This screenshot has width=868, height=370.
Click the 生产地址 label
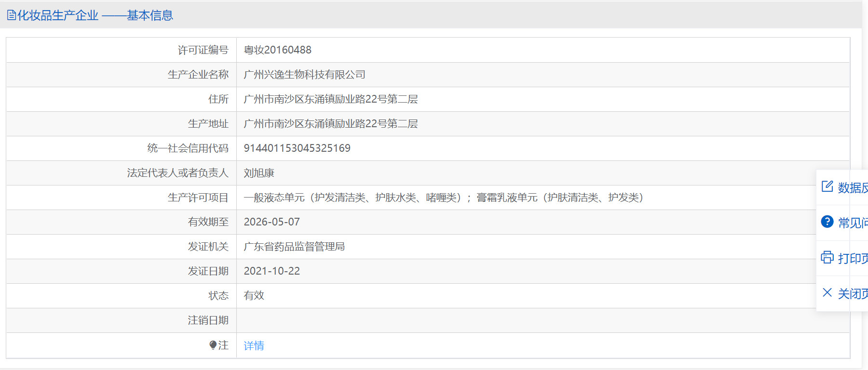pyautogui.click(x=208, y=124)
